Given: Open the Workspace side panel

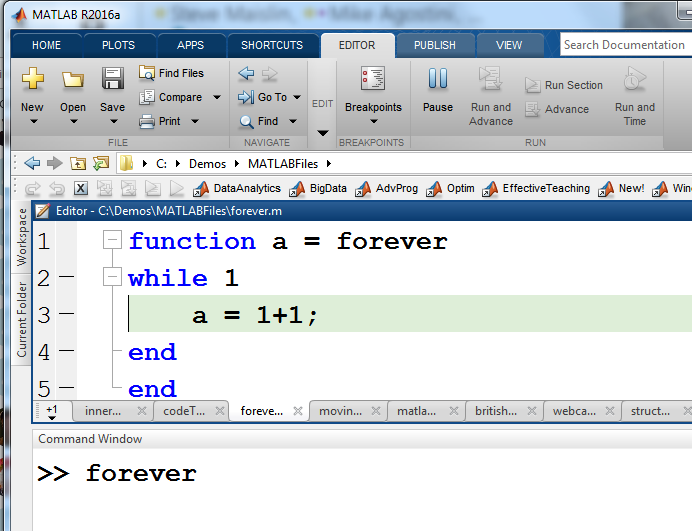Looking at the screenshot, I should [22, 238].
